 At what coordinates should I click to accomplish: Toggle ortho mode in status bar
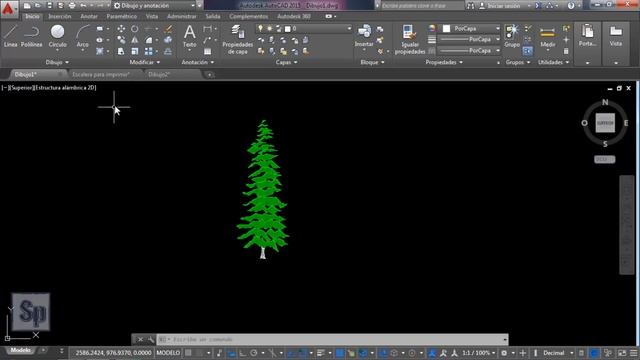242,353
